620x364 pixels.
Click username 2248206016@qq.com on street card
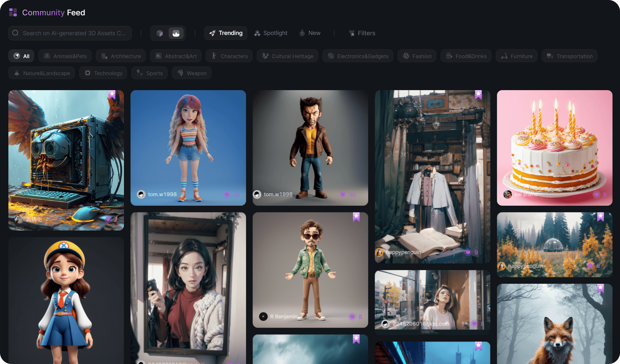coord(421,324)
